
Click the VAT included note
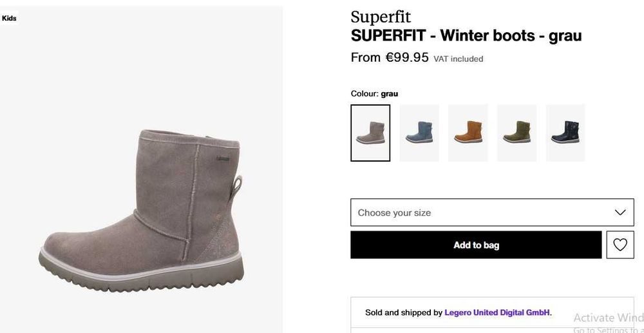coord(458,59)
